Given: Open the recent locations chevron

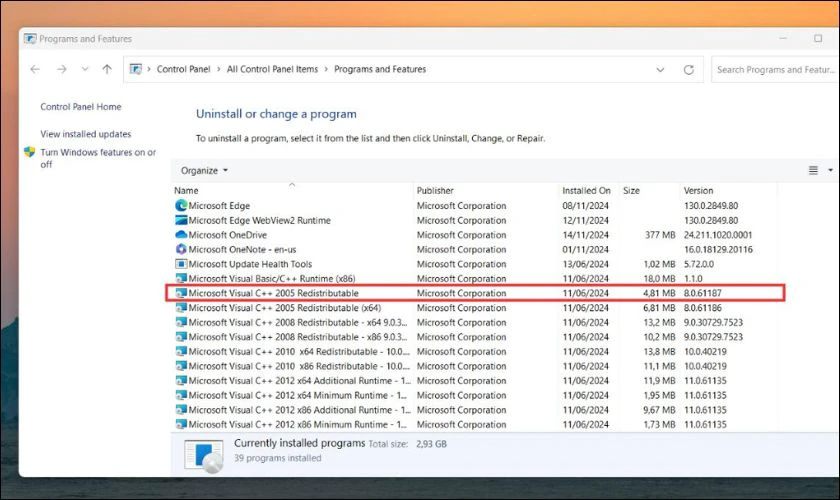Looking at the screenshot, I should (x=85, y=69).
